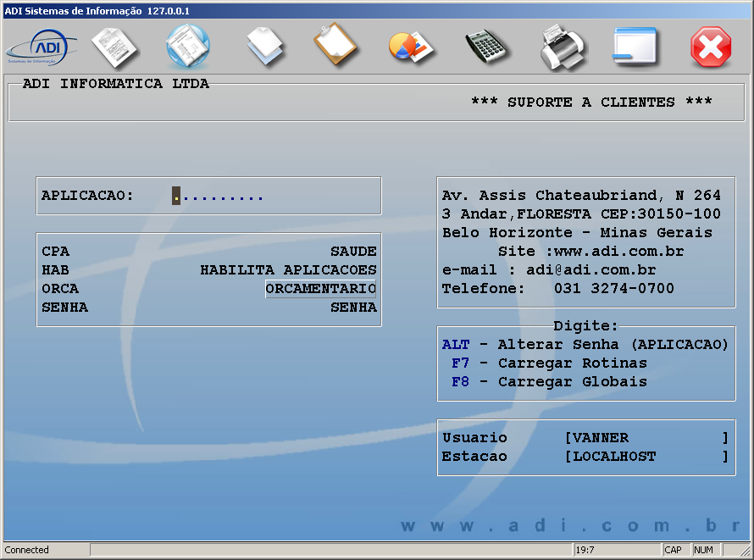Click the Av. Assis Chateaubriand address line

click(x=581, y=196)
